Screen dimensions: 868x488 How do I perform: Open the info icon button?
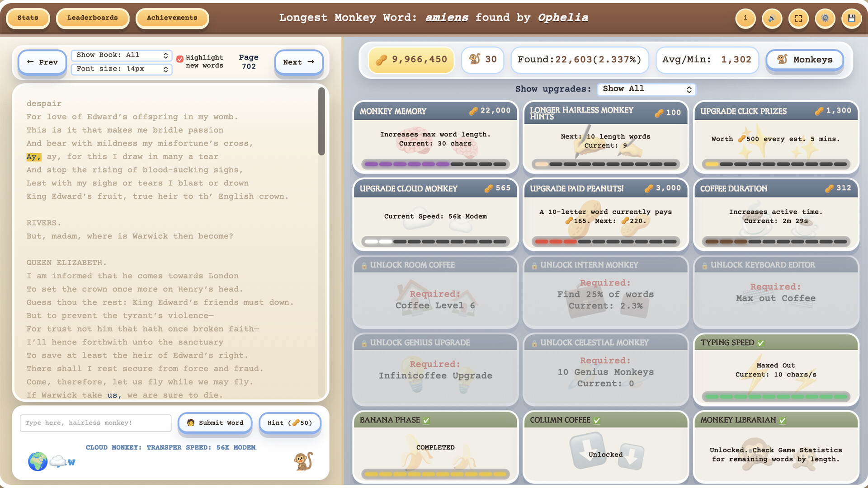tap(745, 19)
